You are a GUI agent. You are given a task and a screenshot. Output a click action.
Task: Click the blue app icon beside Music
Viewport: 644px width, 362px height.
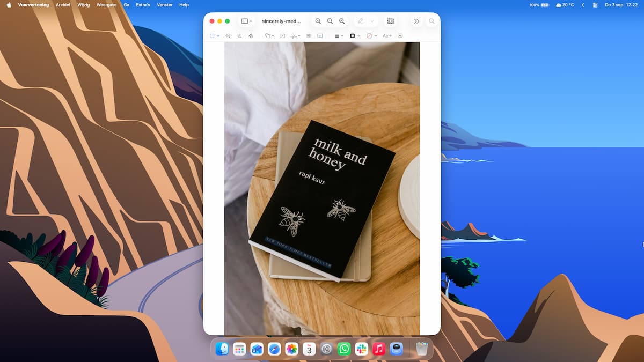pos(396,349)
